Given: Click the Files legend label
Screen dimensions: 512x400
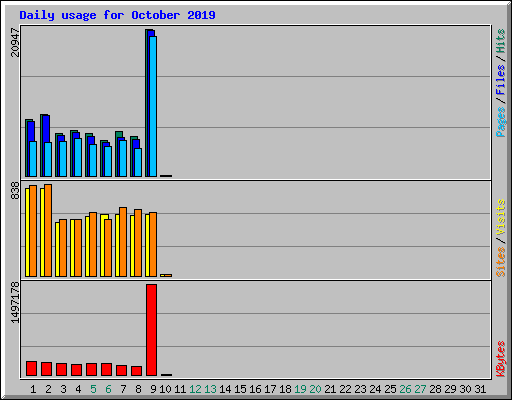Looking at the screenshot, I should [500, 80].
